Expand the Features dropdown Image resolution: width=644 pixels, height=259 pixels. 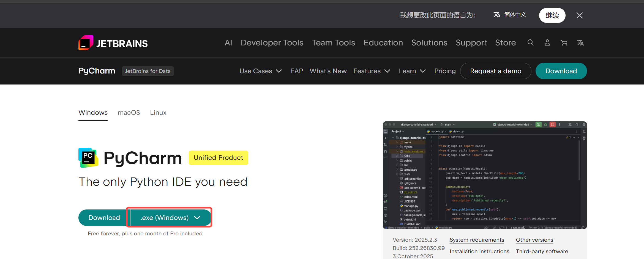click(x=372, y=71)
